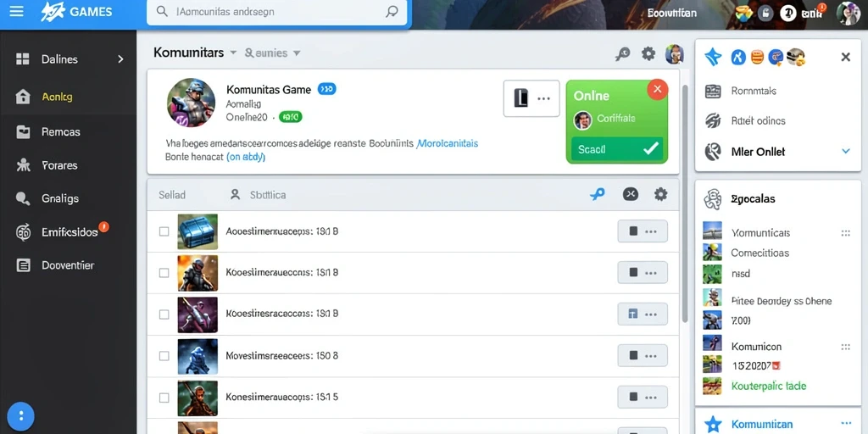Click blue star icon in right panel

pos(713,57)
